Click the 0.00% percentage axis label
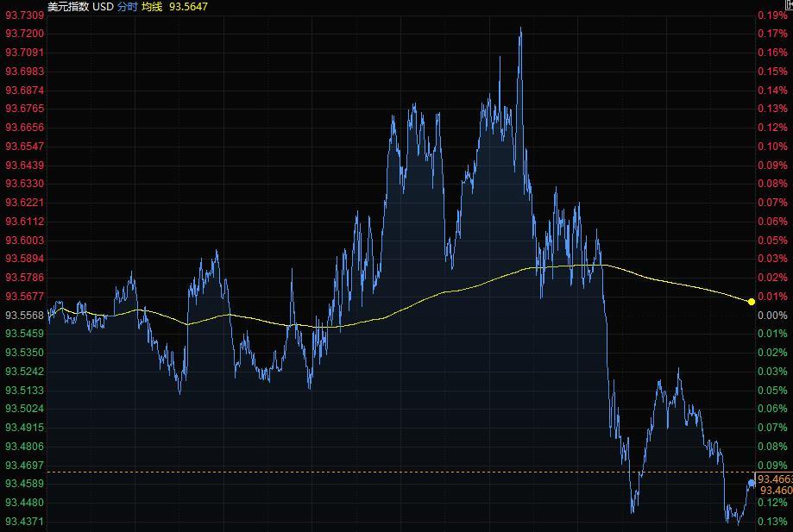 pyautogui.click(x=772, y=316)
